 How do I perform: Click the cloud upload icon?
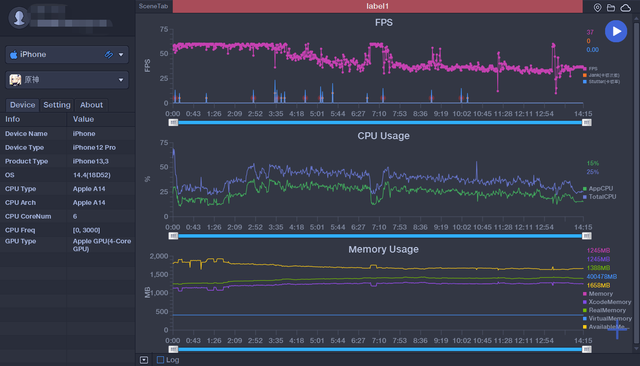[625, 7]
